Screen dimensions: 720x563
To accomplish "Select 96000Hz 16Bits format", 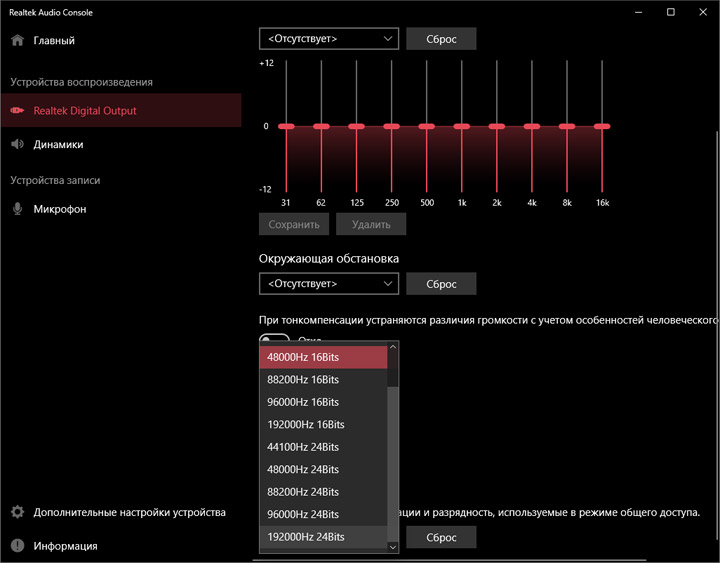I will pos(324,402).
